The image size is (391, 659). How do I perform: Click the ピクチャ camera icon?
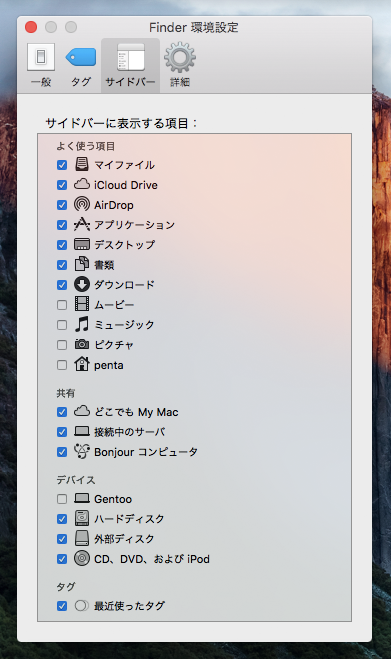82,345
